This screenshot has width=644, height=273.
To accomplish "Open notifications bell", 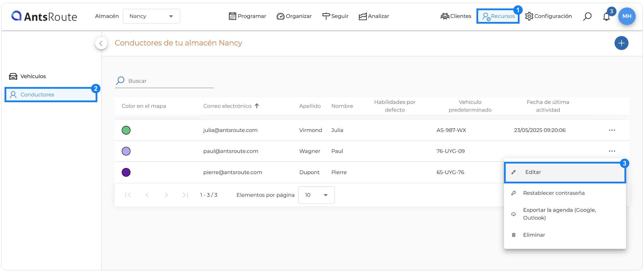I will 606,17.
